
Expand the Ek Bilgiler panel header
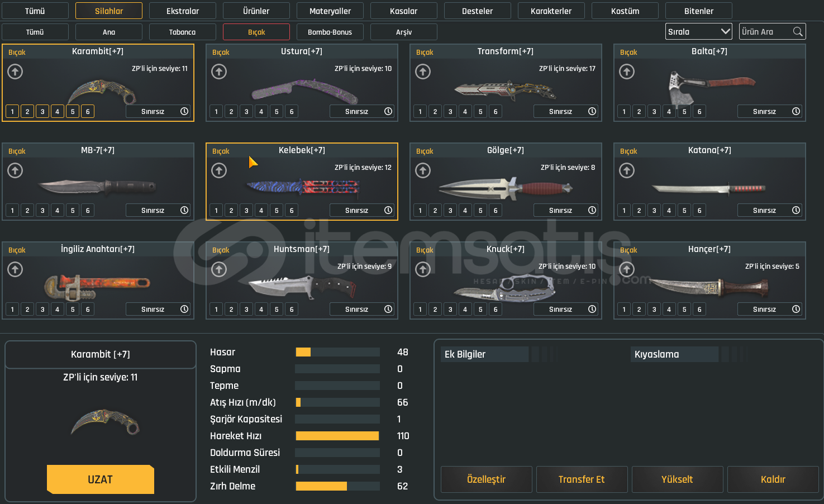pos(484,354)
